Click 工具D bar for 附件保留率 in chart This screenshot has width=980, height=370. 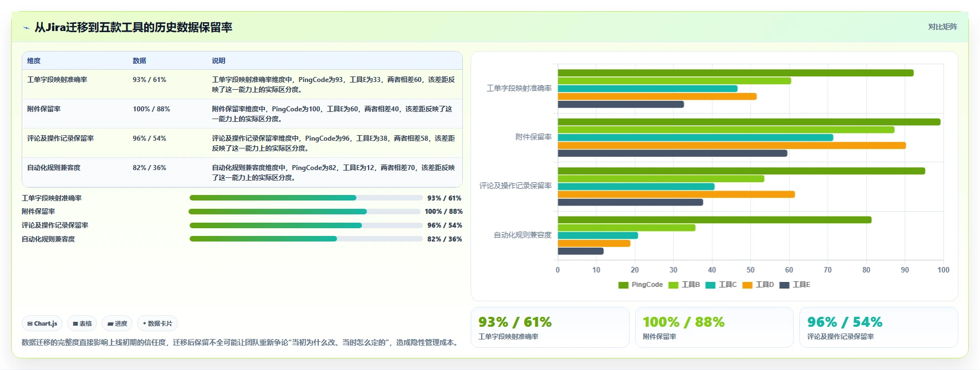click(732, 146)
